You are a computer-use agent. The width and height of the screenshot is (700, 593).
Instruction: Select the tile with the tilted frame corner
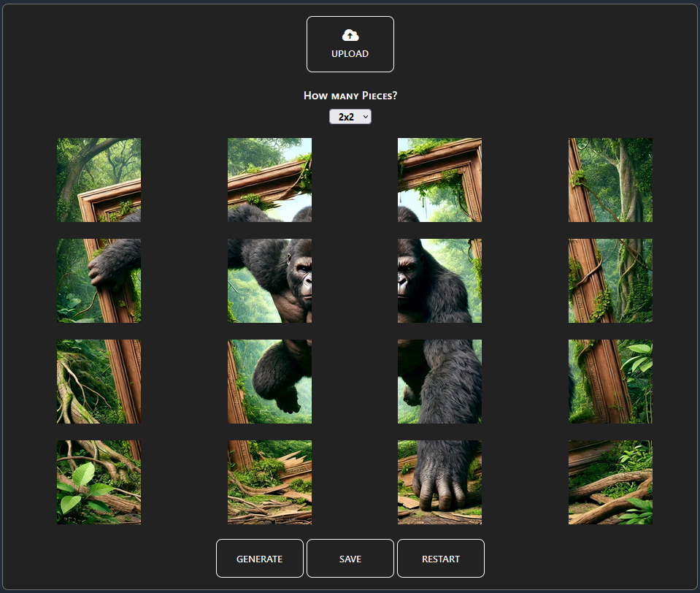pos(439,180)
